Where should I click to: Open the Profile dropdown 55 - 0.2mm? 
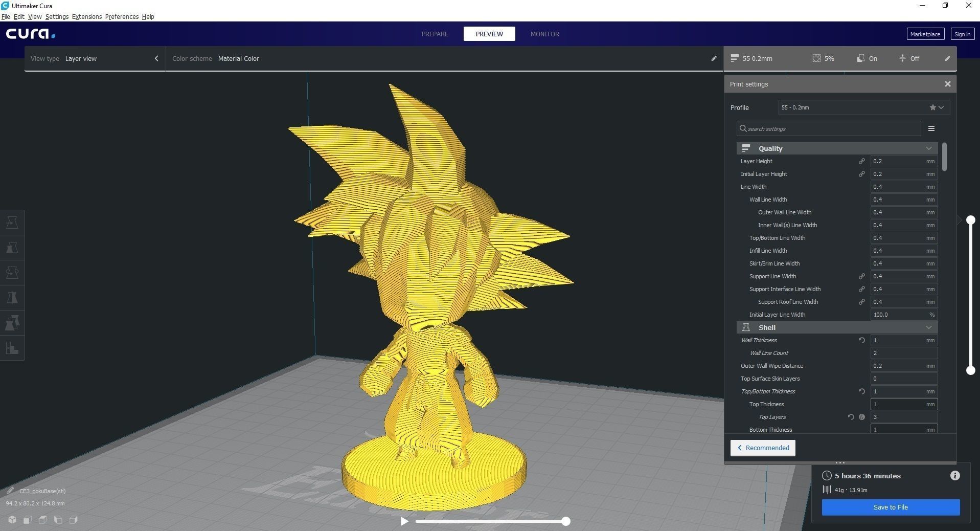[864, 107]
